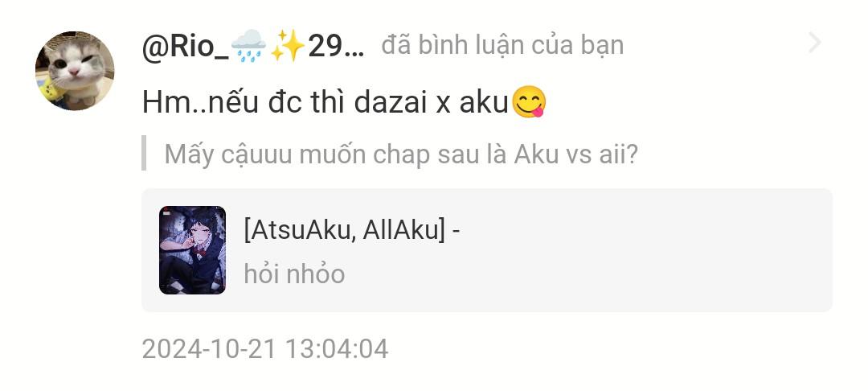This screenshot has width=868, height=391.
Task: Open the comment "Hm..nếu đc thì dazai x aku"
Action: [x=344, y=103]
